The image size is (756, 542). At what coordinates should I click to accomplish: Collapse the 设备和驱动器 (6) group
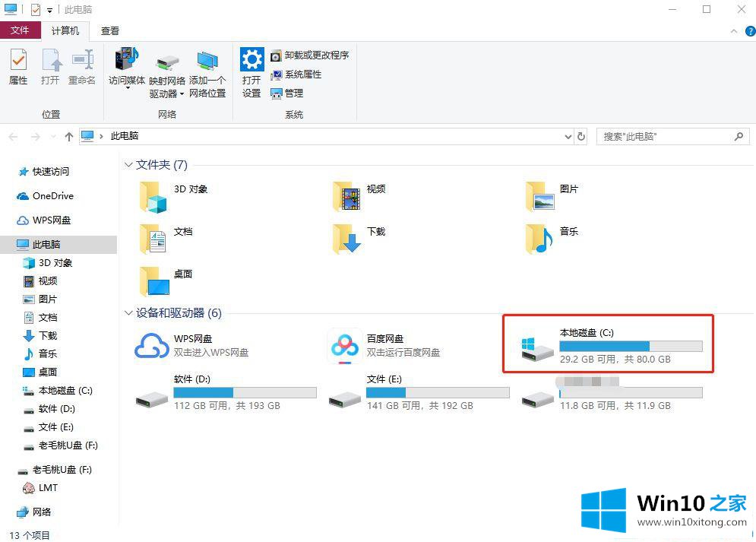tap(128, 313)
